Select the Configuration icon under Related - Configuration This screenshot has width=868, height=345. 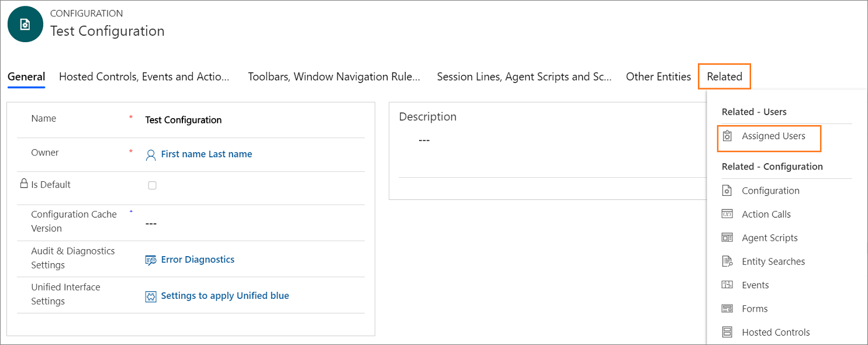click(x=727, y=190)
